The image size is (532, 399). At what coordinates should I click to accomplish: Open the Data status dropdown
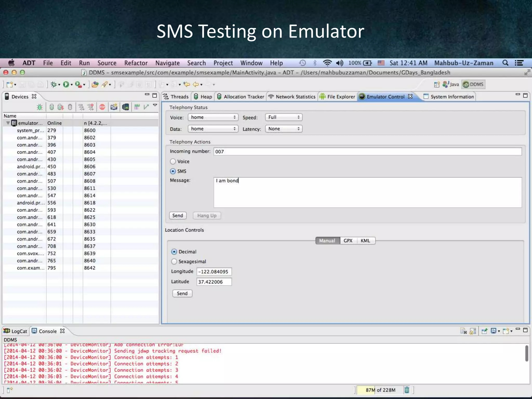(213, 129)
